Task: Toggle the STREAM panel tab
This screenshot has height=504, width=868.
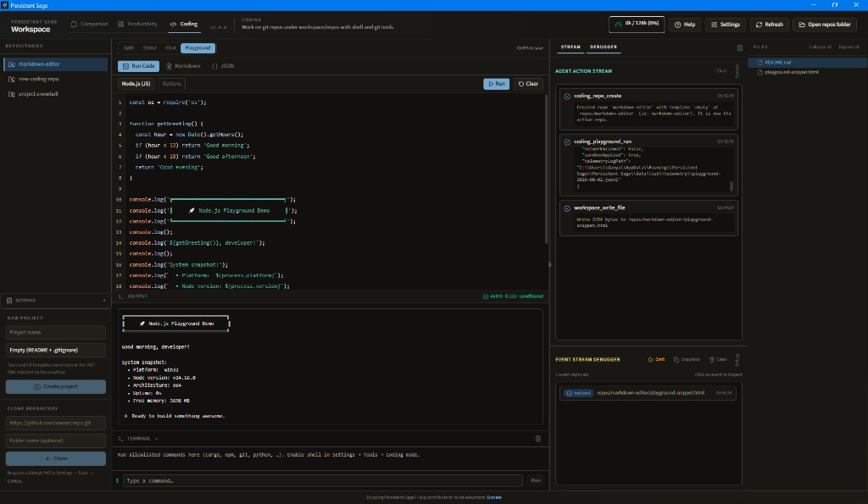Action: click(570, 47)
